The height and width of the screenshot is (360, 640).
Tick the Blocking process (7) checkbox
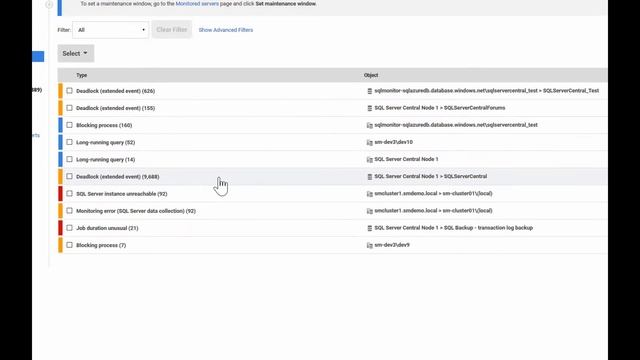[69, 245]
